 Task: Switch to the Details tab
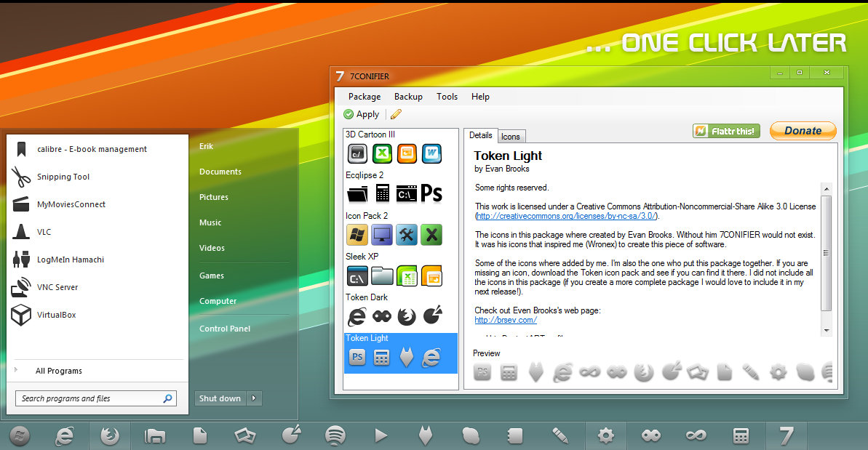(x=480, y=135)
